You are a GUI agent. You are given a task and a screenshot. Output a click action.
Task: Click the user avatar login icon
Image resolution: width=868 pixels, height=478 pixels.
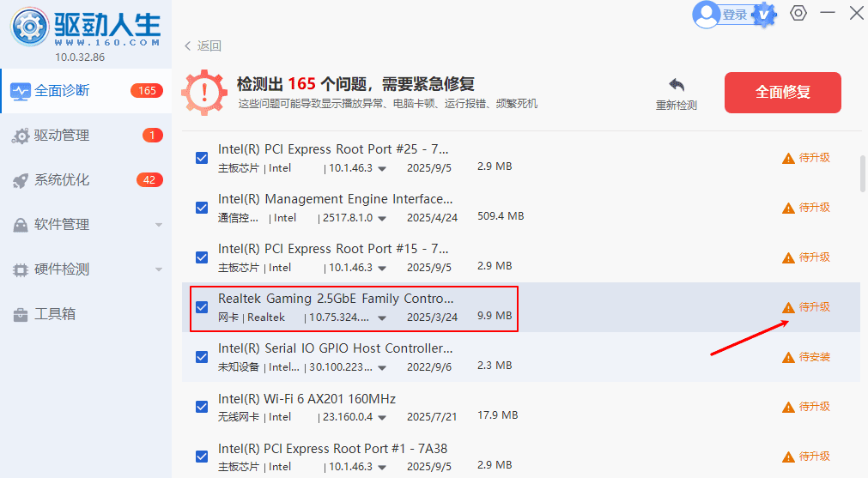click(x=707, y=15)
